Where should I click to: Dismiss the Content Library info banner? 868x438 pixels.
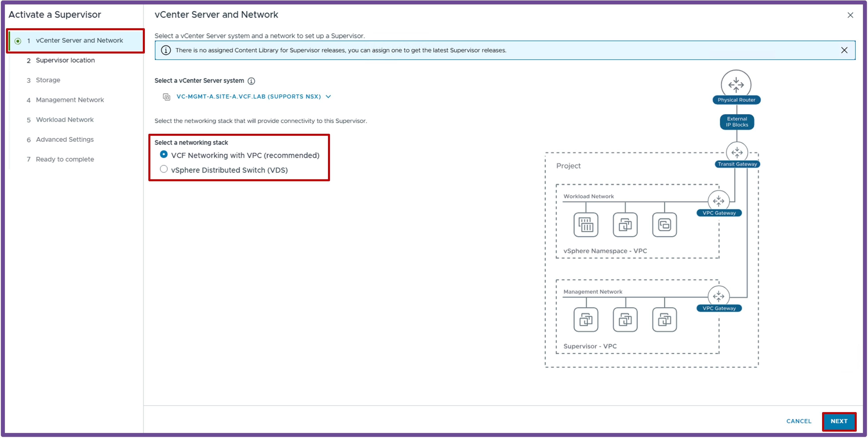[x=844, y=50]
